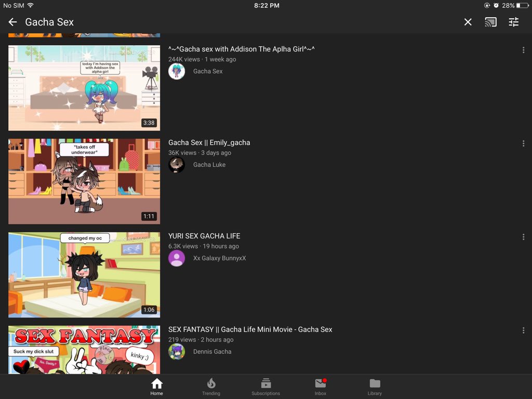
Task: Tap the battery icon in the status bar
Action: [x=523, y=5]
